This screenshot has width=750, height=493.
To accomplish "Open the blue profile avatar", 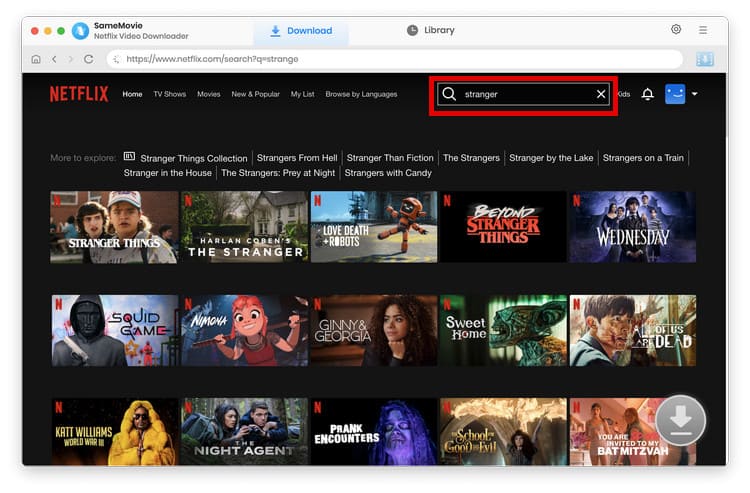I will (675, 94).
